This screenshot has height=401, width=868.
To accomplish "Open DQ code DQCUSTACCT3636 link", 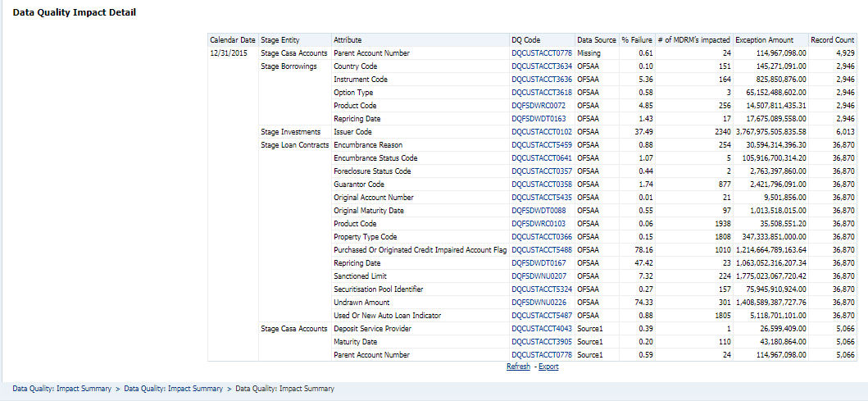I will (542, 80).
